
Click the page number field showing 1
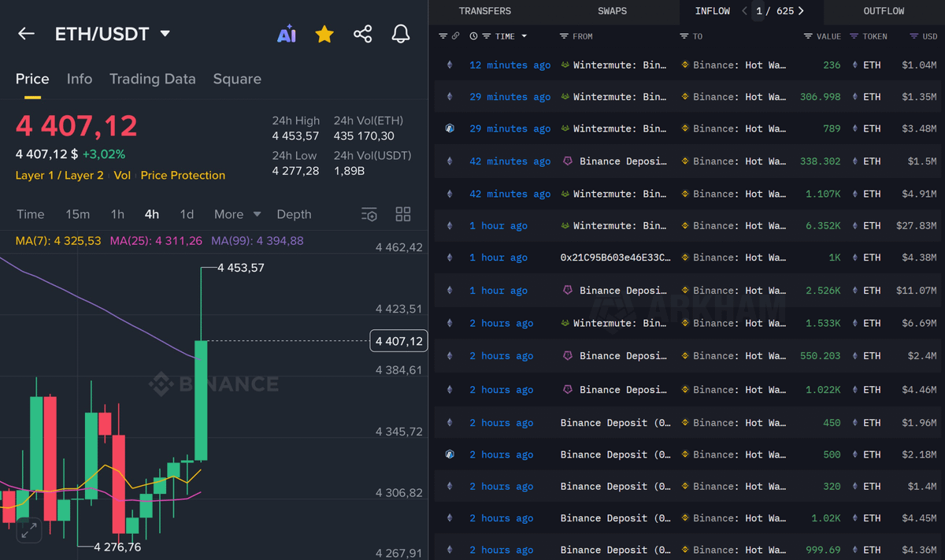click(x=758, y=11)
